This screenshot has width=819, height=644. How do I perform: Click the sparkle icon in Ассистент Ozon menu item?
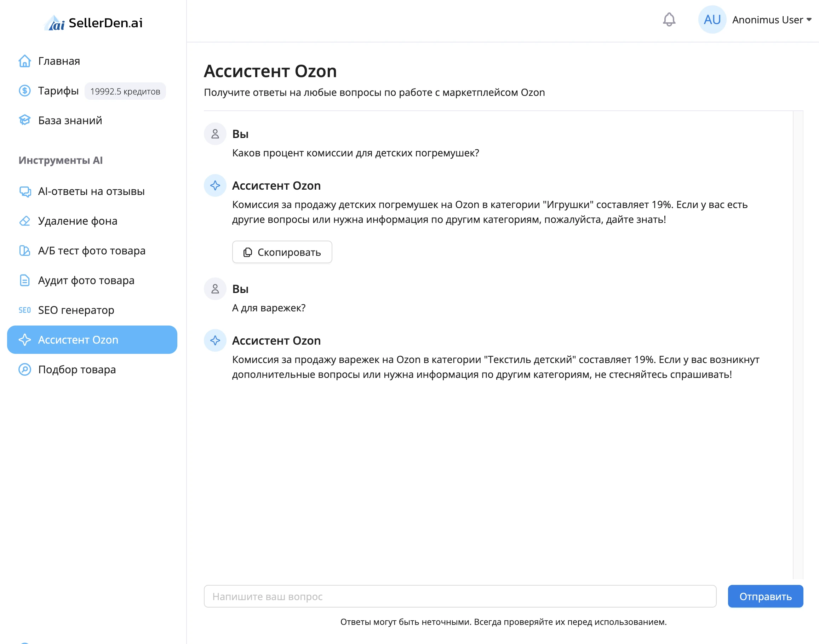coord(24,340)
